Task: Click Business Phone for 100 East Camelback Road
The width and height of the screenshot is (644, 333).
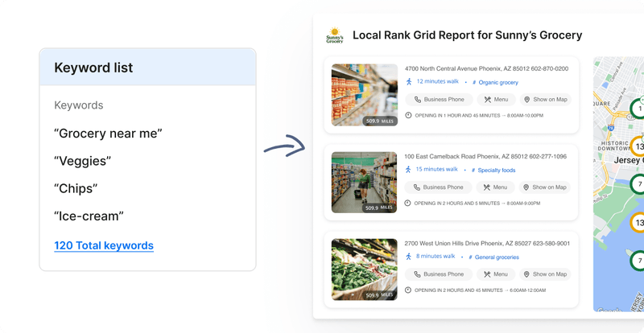Action: pos(438,187)
